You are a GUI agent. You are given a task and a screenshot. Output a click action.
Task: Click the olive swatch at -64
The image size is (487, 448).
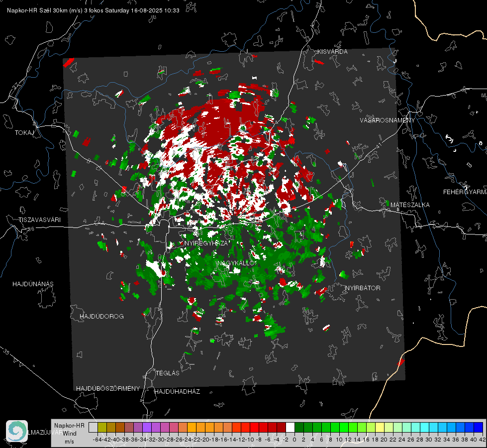(102, 427)
